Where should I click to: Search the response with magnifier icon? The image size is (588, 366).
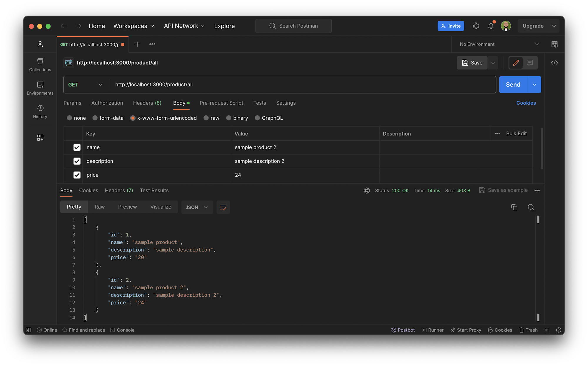pos(531,207)
